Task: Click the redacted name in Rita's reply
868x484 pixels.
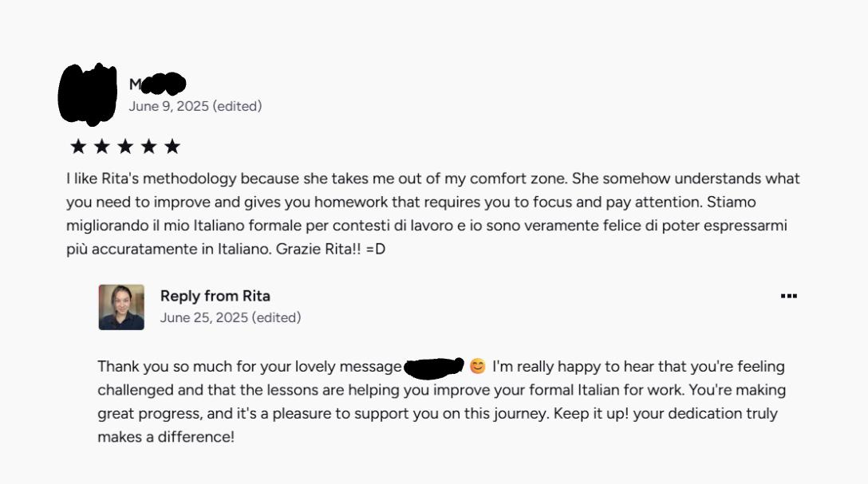Action: point(434,367)
